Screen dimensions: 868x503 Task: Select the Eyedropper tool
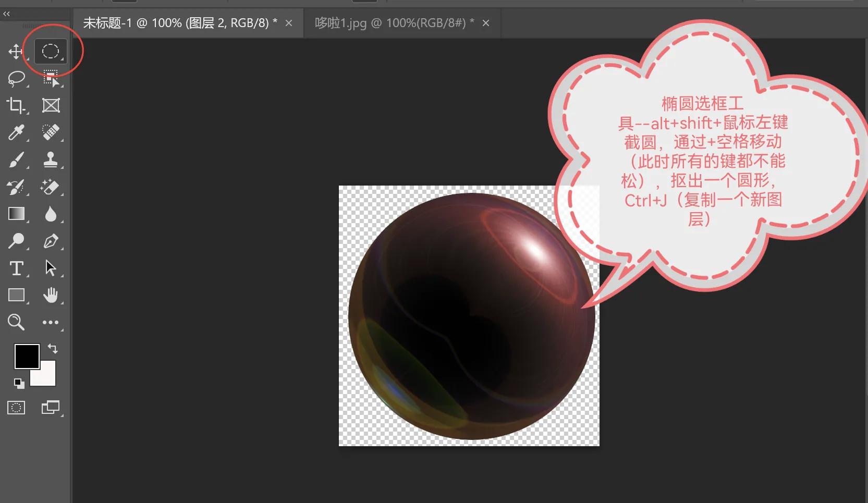tap(16, 132)
